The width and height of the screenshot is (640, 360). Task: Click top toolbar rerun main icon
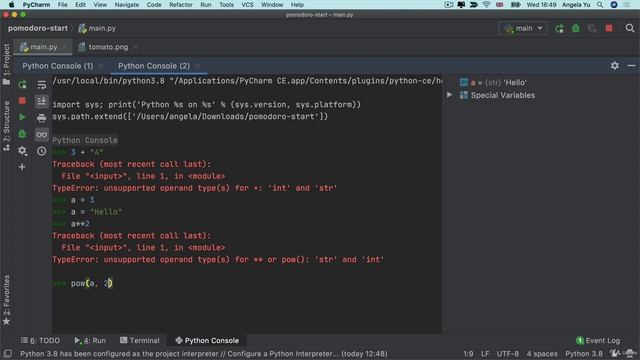(560, 28)
